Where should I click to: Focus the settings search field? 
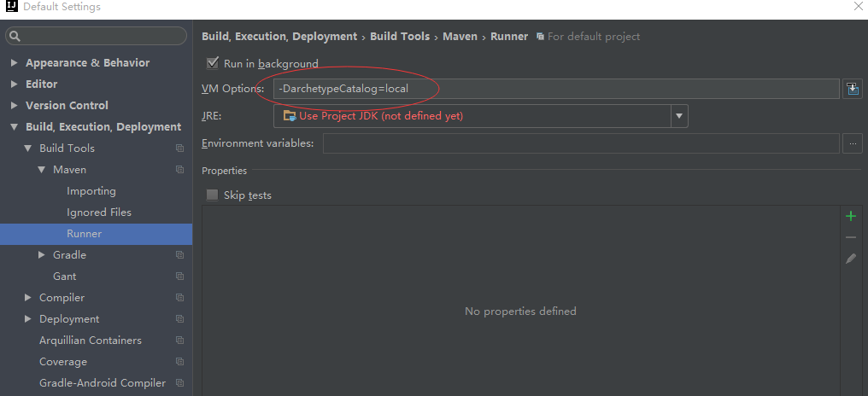click(x=96, y=36)
